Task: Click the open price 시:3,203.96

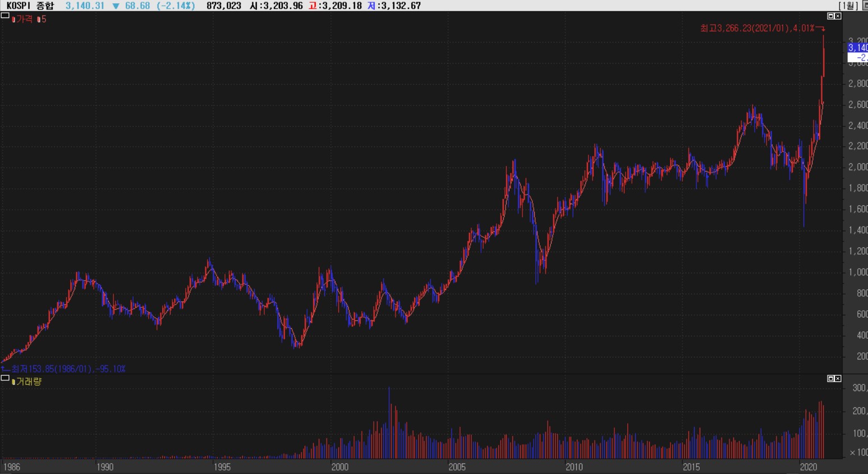Action: [x=276, y=6]
